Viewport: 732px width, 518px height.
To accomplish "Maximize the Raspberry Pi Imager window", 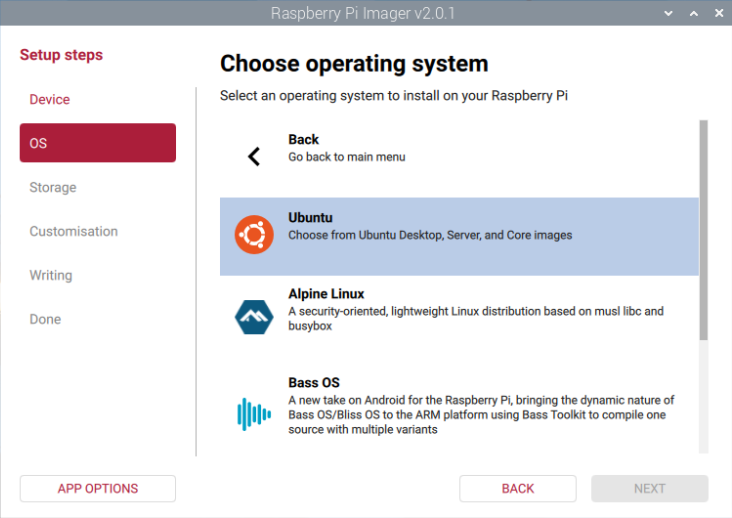I will coord(694,14).
